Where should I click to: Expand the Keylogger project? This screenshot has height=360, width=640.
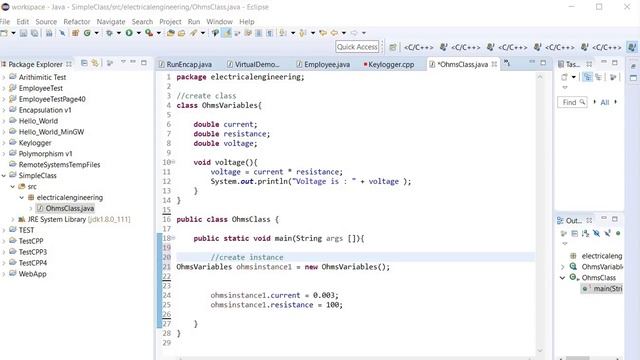point(4,143)
